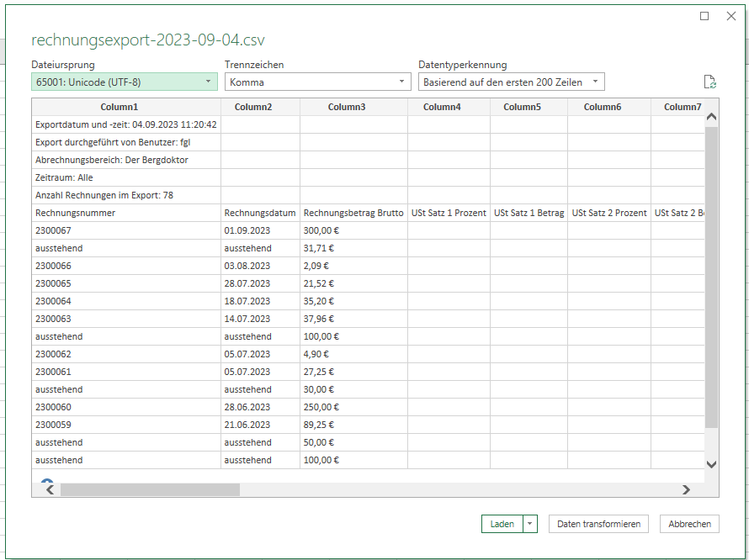This screenshot has width=749, height=560.
Task: Click the Abbrechen button
Action: (x=689, y=524)
